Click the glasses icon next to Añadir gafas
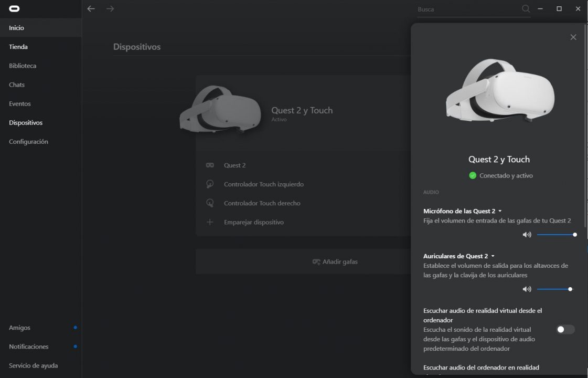This screenshot has height=378, width=588. coord(316,261)
